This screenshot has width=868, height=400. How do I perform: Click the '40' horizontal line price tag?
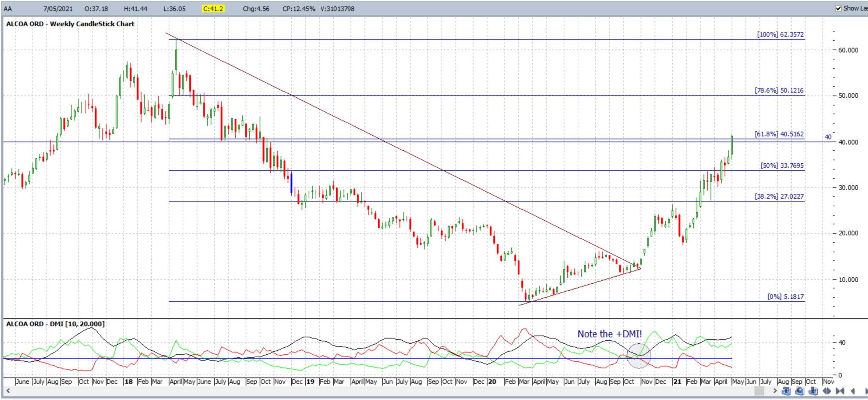point(828,137)
